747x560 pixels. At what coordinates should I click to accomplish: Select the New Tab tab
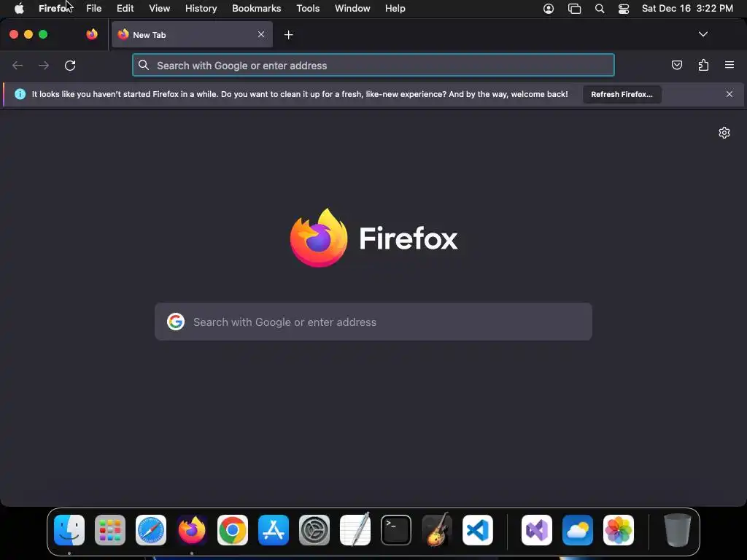coord(192,34)
